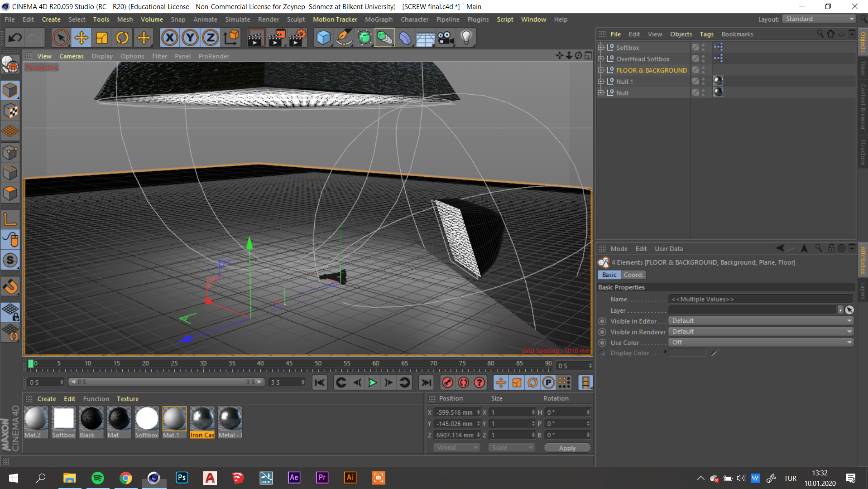
Task: Click material manager Create menu
Action: [x=47, y=399]
